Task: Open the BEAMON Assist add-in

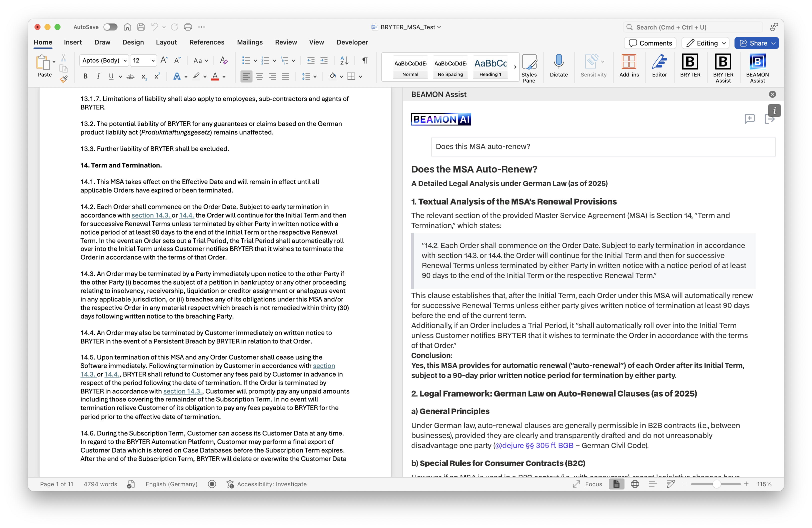Action: click(x=757, y=67)
